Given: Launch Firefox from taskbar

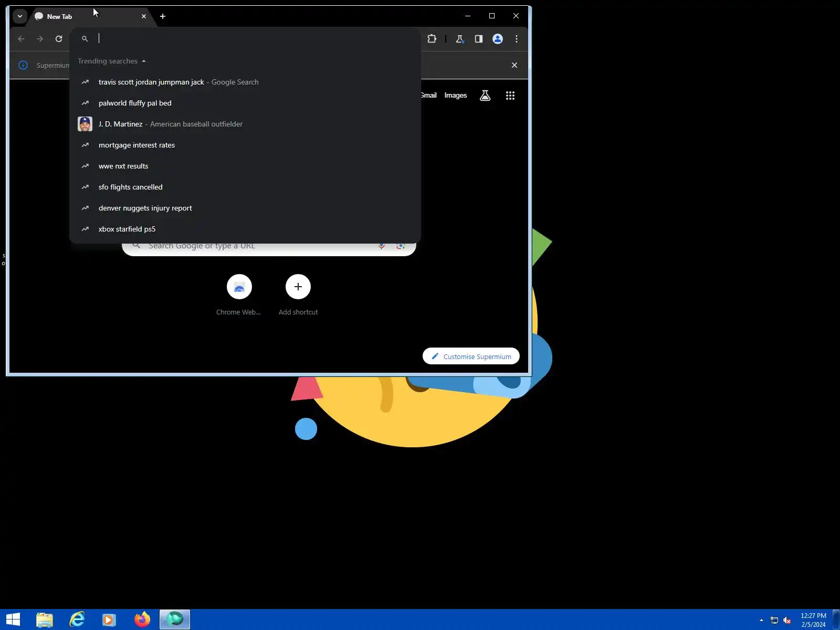Looking at the screenshot, I should coord(142,620).
